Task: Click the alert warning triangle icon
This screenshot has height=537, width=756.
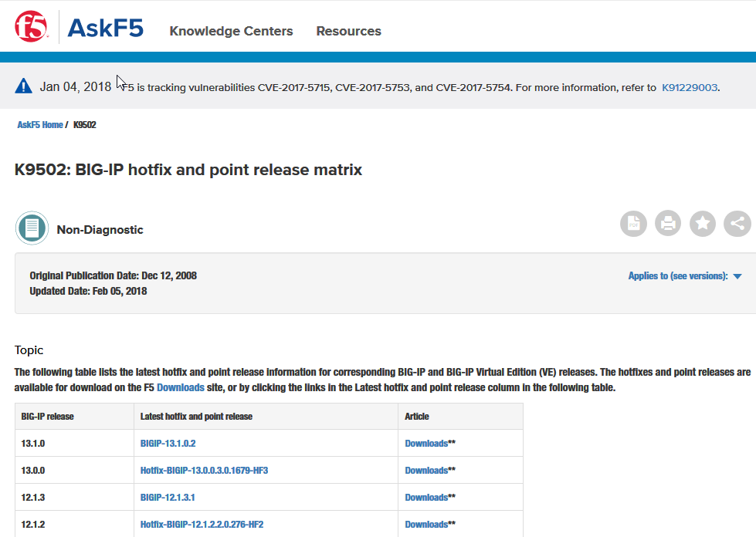Action: tap(24, 86)
